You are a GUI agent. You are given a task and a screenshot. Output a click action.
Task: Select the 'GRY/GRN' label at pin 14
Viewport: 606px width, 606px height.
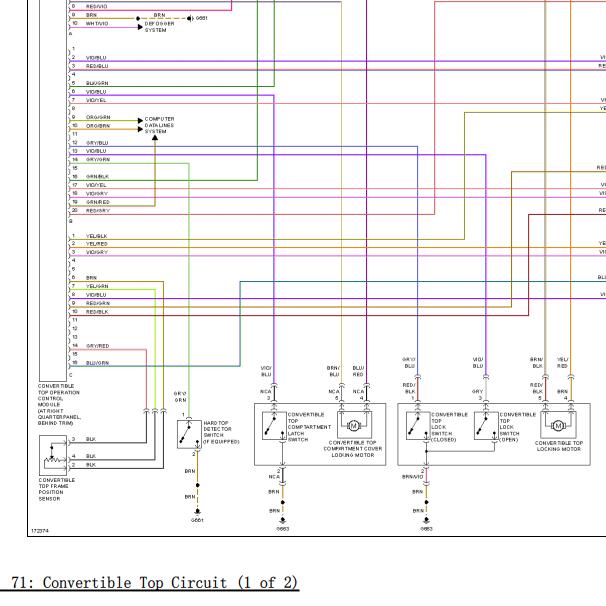tap(98, 159)
